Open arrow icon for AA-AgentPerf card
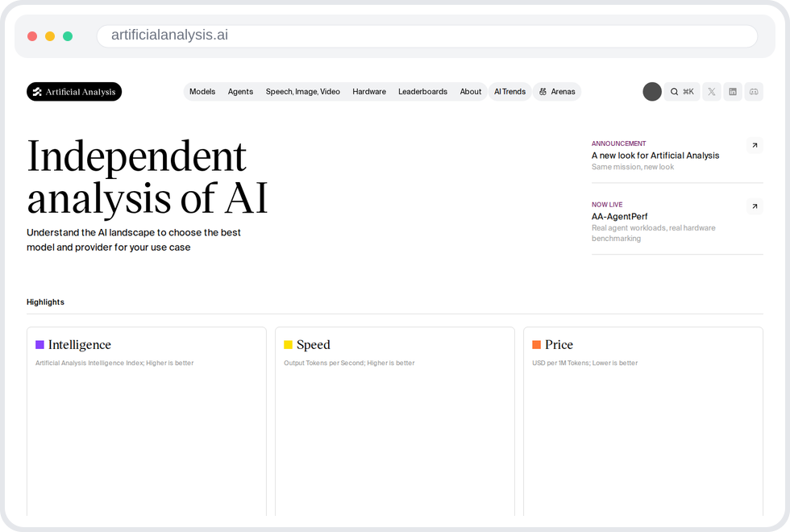790x532 pixels. point(755,206)
